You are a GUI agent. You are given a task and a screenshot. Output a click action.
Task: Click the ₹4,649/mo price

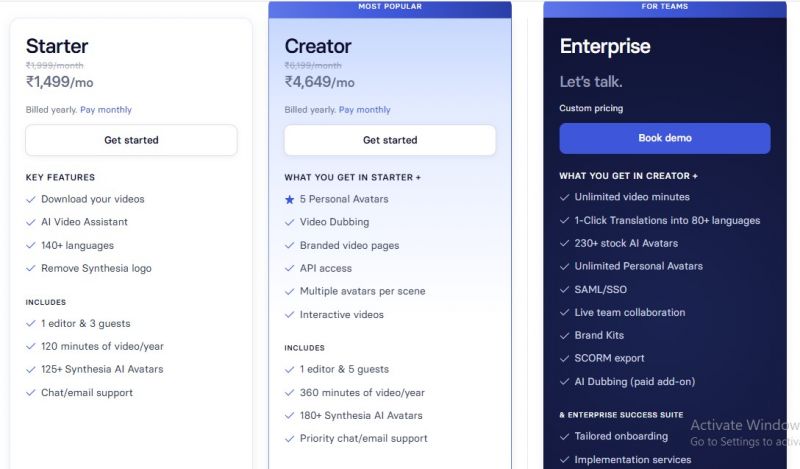(x=319, y=82)
